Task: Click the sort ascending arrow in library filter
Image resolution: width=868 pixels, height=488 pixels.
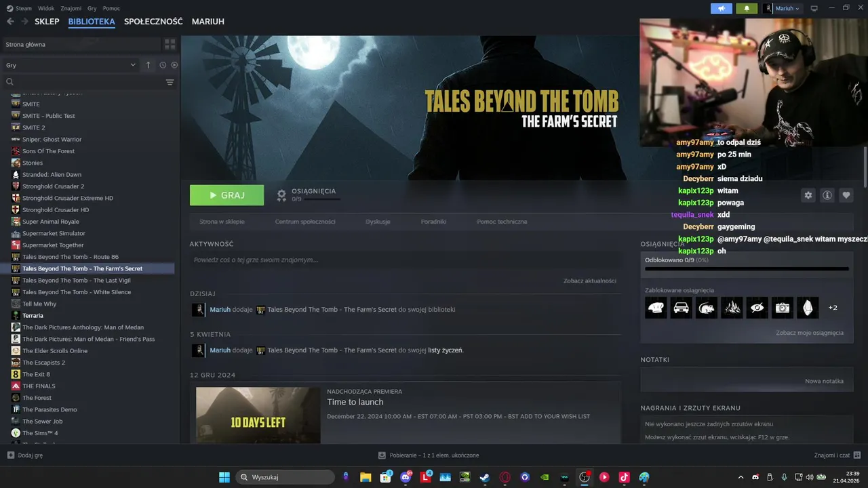Action: pos(149,65)
